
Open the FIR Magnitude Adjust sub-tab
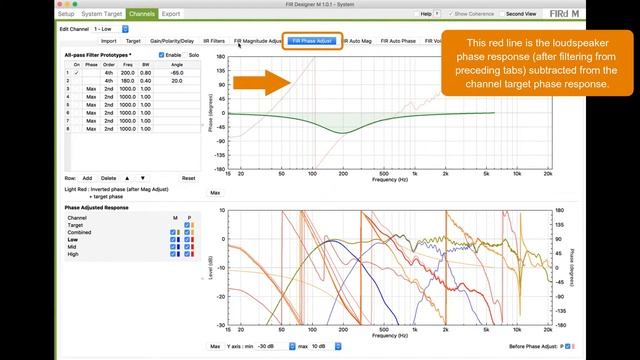[257, 41]
